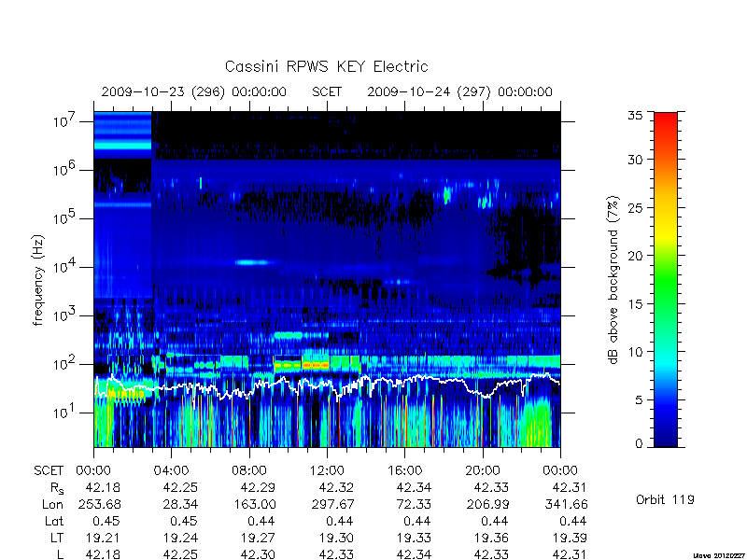
Task: Click the '12:00' time tick label
Action: pos(327,471)
